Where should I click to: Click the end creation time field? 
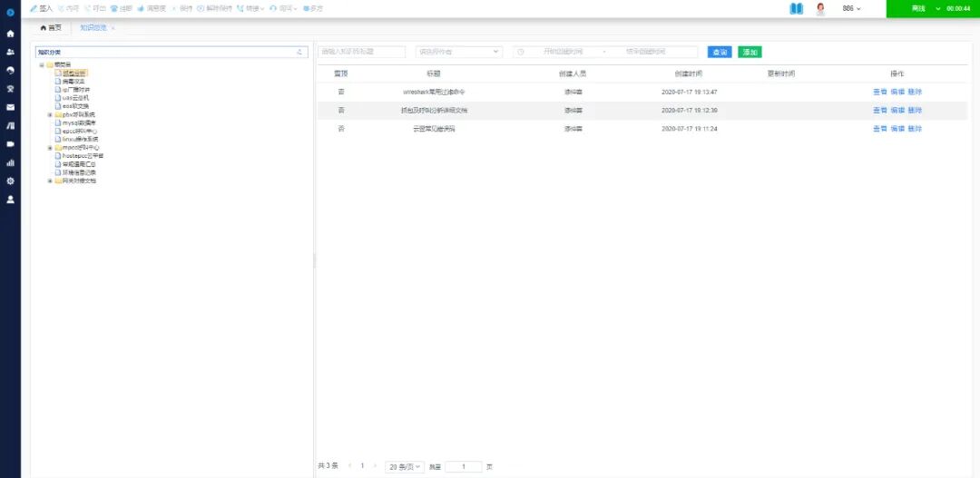click(x=646, y=52)
